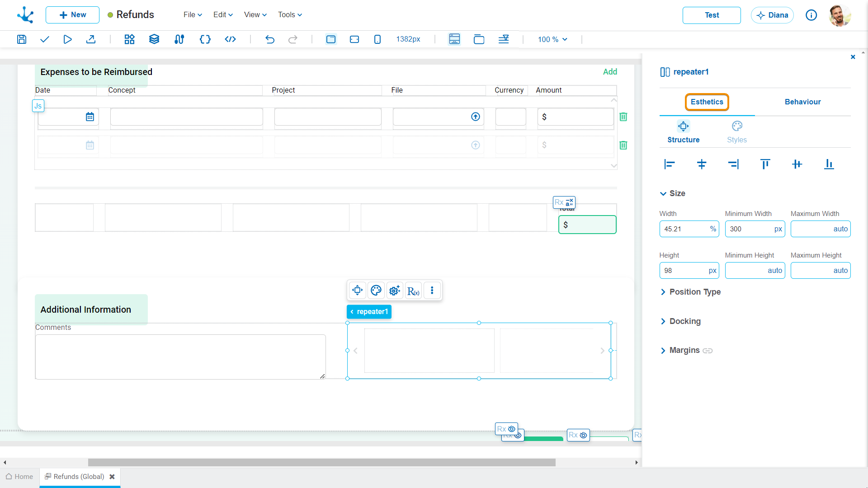Open the components widgets icon
Screen dimensions: 868x488
coord(130,39)
